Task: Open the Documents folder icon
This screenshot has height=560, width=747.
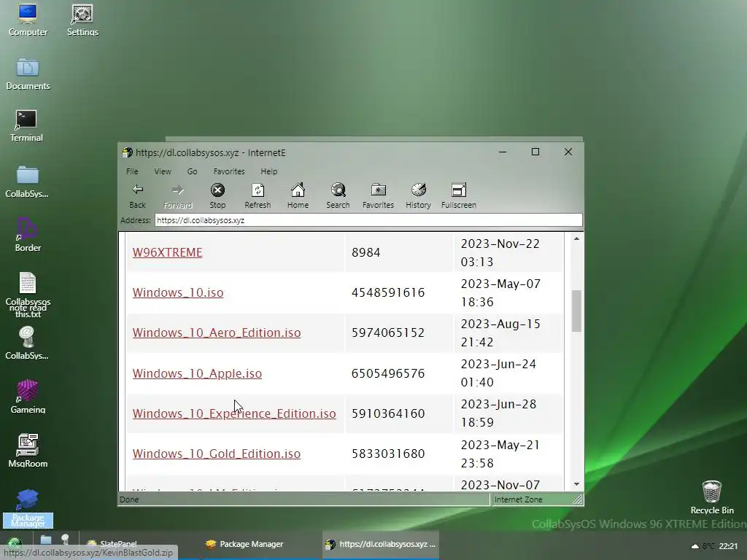Action: (x=28, y=74)
